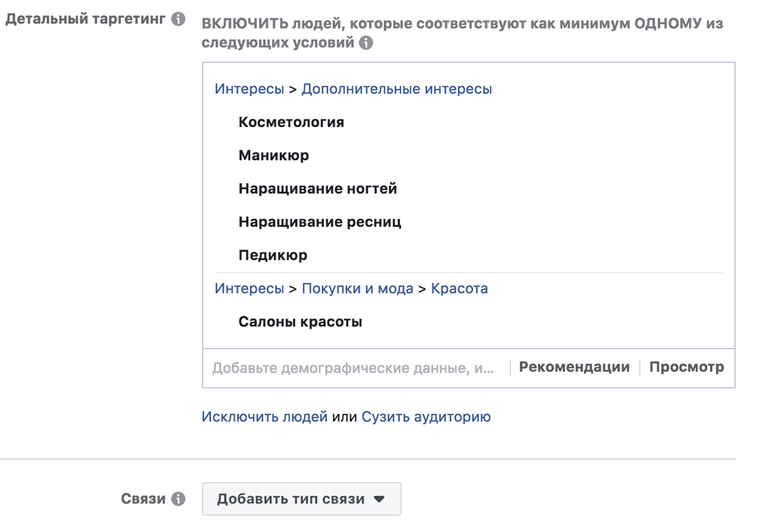Click info icon next to Связи label

[x=178, y=499]
